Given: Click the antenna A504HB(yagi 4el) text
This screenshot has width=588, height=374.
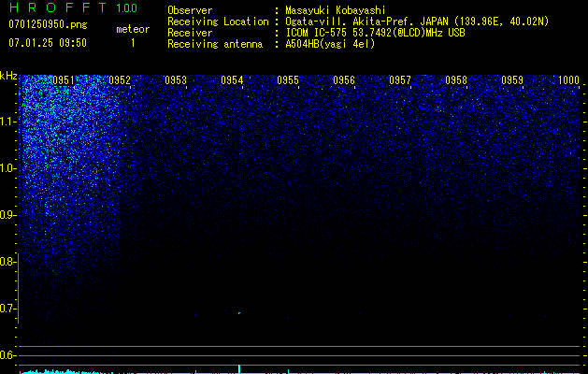Looking at the screenshot, I should tap(330, 44).
